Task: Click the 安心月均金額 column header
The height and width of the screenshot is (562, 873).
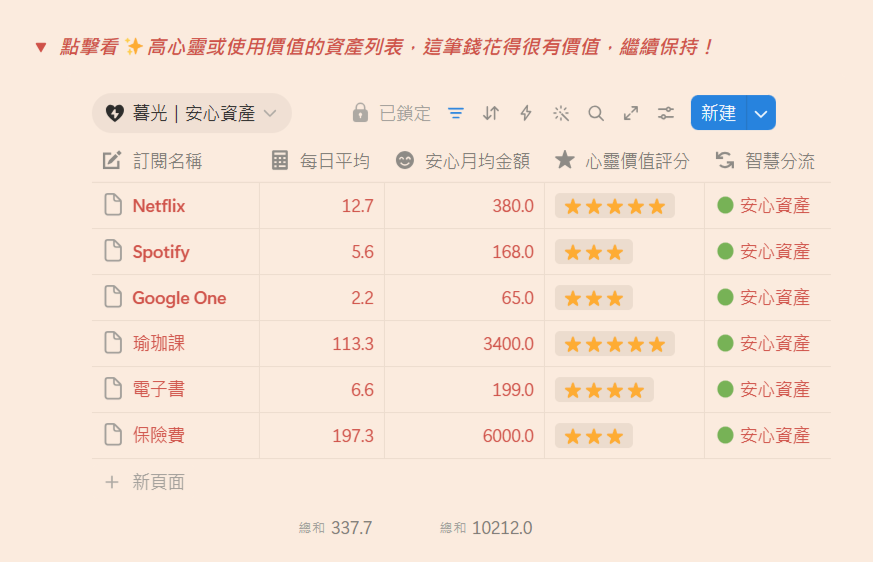Action: click(464, 161)
